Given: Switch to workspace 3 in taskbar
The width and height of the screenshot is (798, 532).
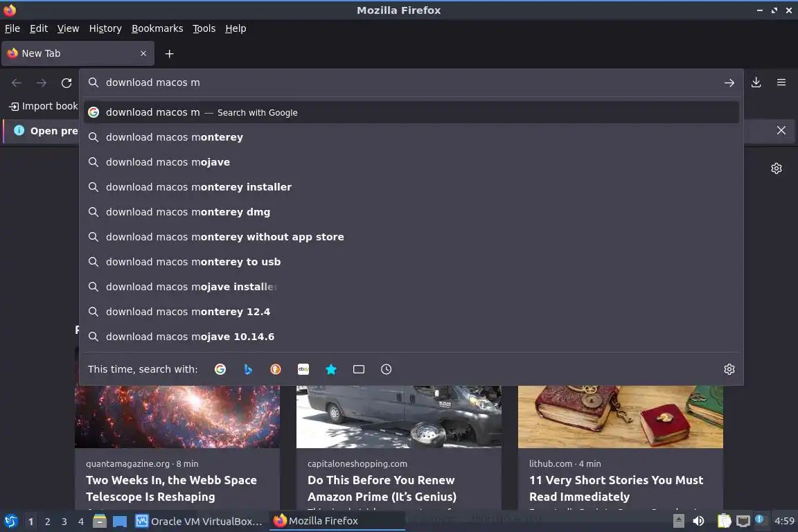Looking at the screenshot, I should coord(64,522).
